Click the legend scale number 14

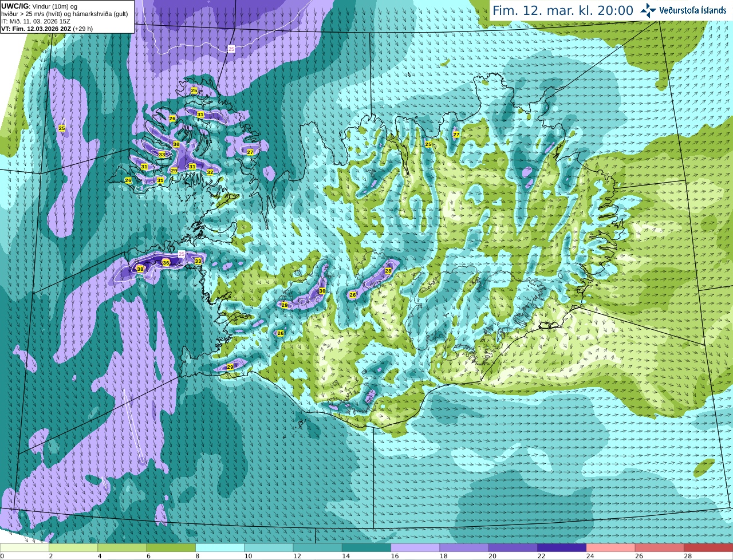tap(345, 556)
